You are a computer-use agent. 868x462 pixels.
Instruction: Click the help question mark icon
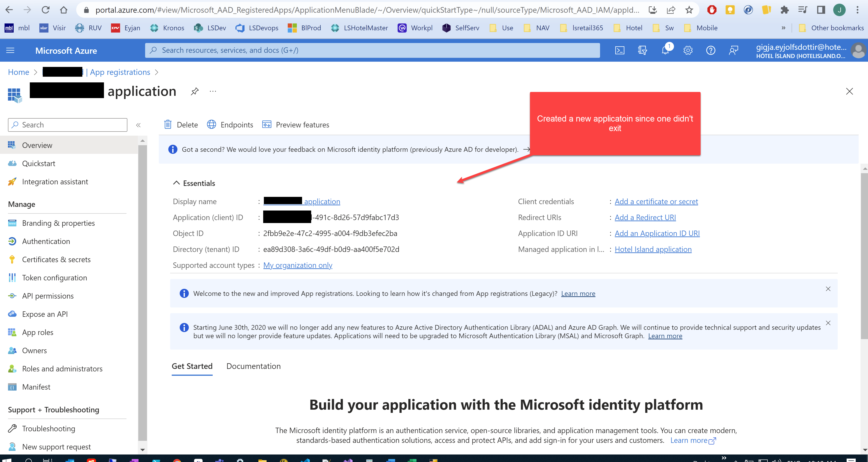click(x=711, y=51)
